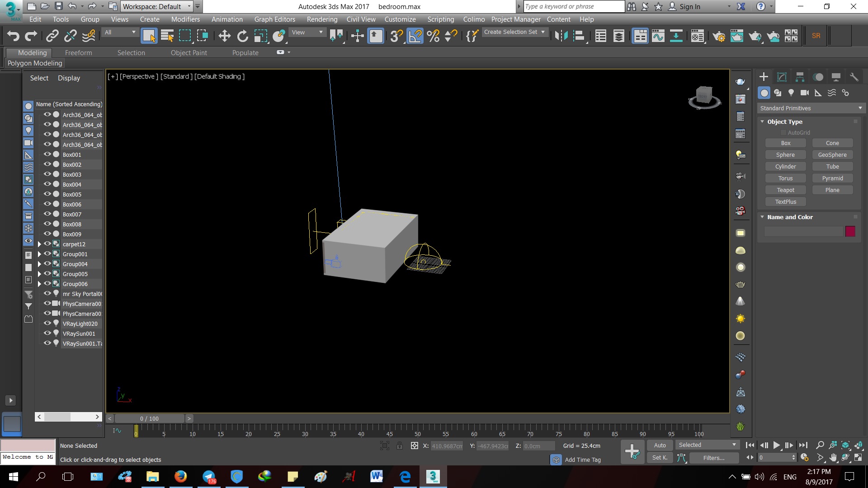The width and height of the screenshot is (868, 488).
Task: Select the Lights category in the Create panel
Action: coord(791,93)
